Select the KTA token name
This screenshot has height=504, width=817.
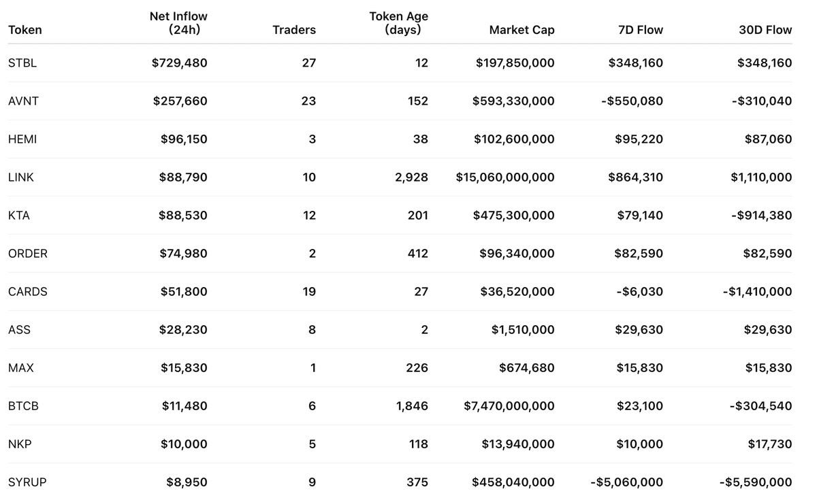19,216
